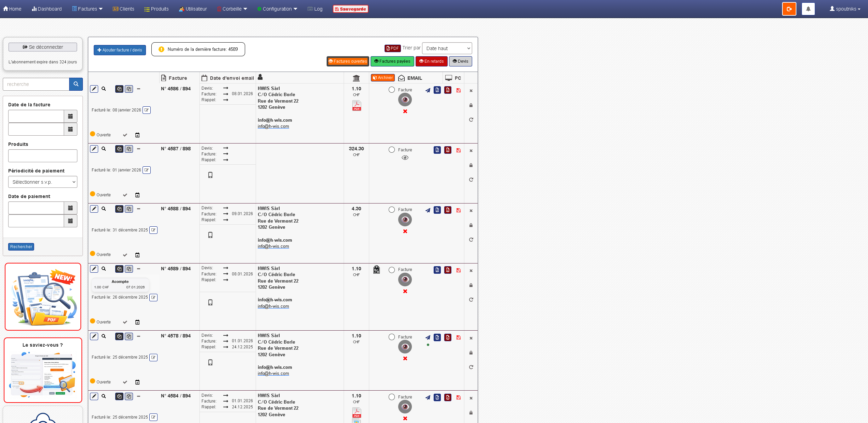
Task: Open the Clients menu item
Action: [123, 9]
